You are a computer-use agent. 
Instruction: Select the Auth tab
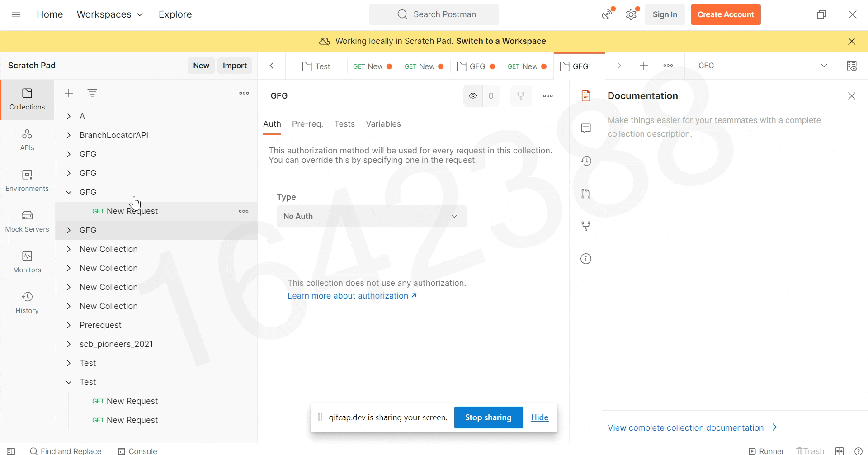[x=272, y=124]
